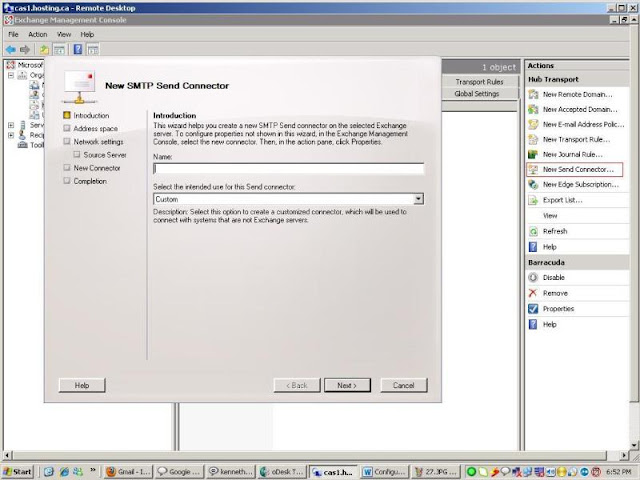Click the View action in Actions pane
640x480 pixels.
[x=550, y=216]
